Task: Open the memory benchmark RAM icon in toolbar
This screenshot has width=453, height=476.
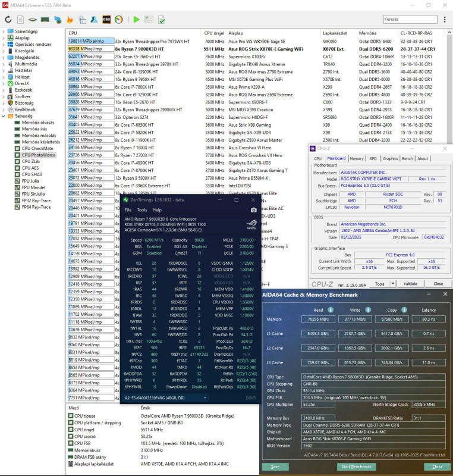Action: coord(45,20)
